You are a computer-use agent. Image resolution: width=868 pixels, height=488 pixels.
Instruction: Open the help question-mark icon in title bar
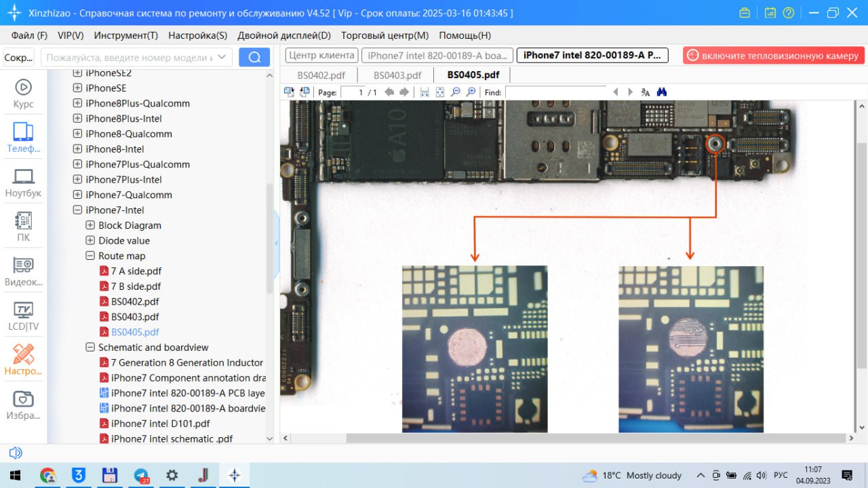[788, 13]
